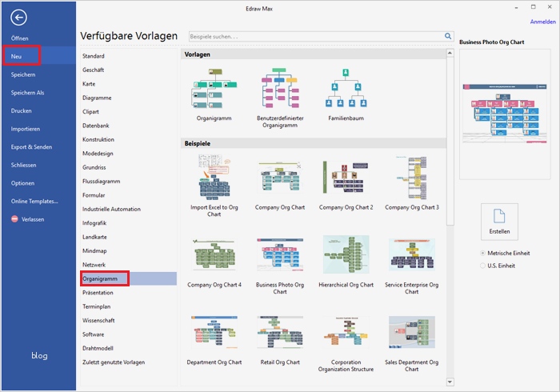Open the Familienbaum template

pyautogui.click(x=346, y=95)
